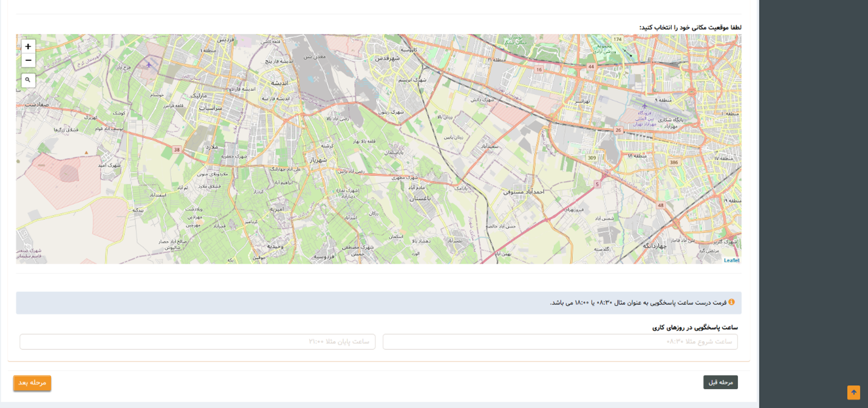Zoom out on the map
This screenshot has width=868, height=408.
28,61
